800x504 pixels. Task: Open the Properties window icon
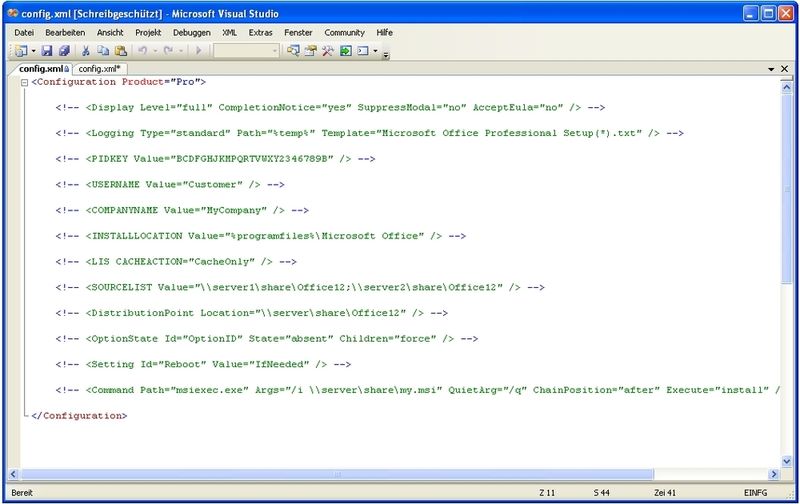310,51
